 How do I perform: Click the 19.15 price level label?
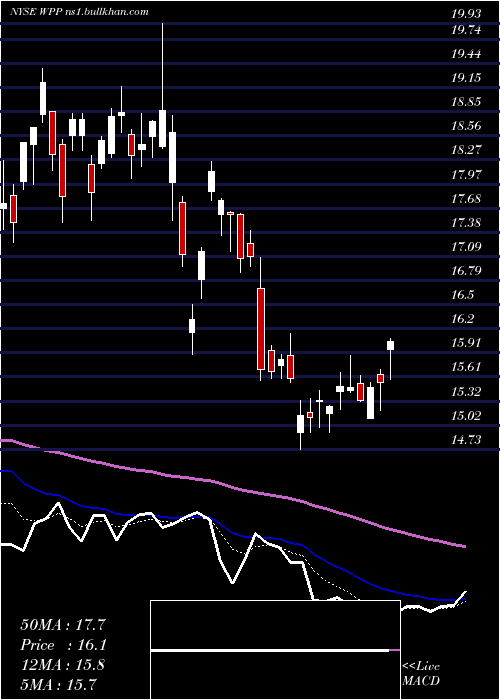click(466, 78)
